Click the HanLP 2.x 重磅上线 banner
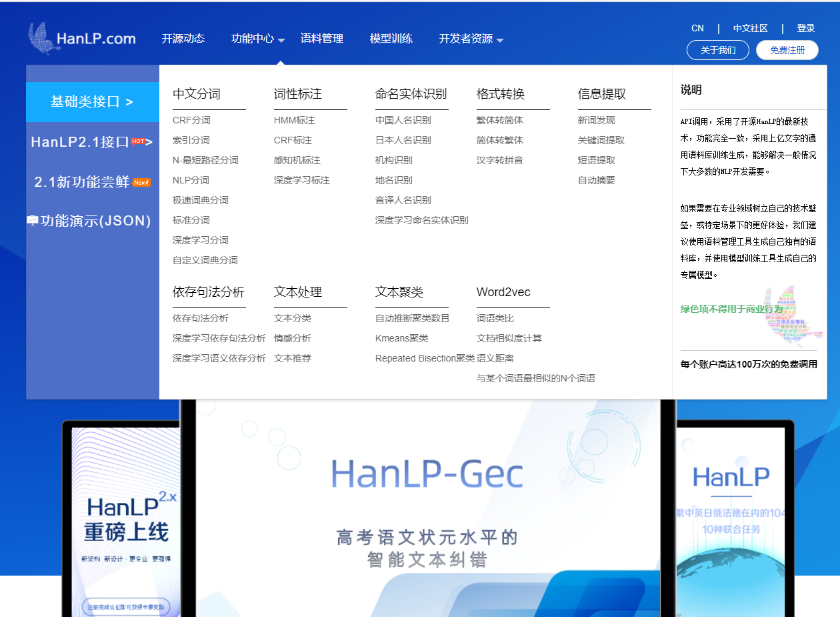Image resolution: width=840 pixels, height=617 pixels. tap(126, 522)
